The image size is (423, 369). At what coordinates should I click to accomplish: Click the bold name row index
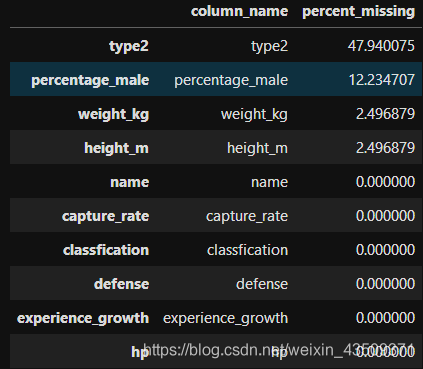click(130, 182)
